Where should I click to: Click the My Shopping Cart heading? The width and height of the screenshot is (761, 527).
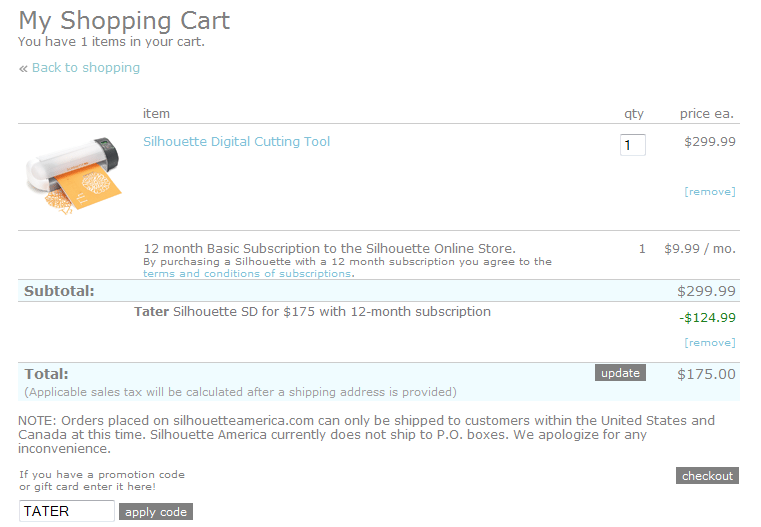point(124,20)
